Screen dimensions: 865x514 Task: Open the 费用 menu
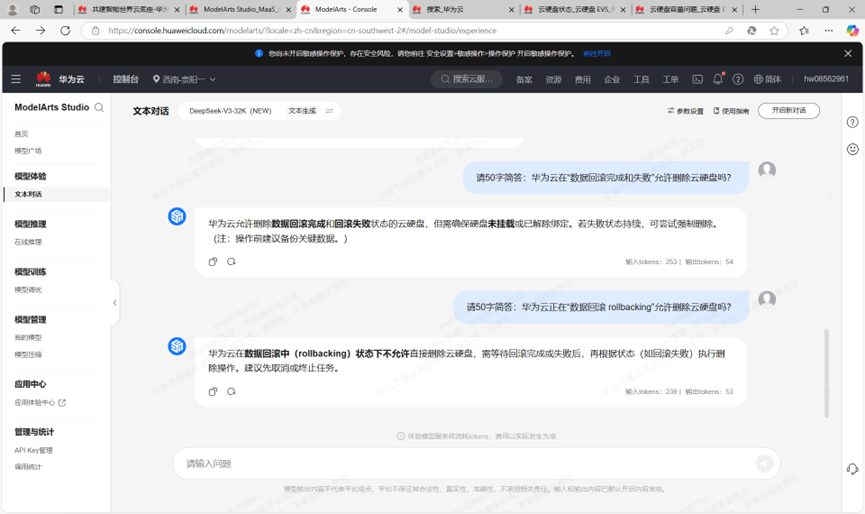coord(583,79)
